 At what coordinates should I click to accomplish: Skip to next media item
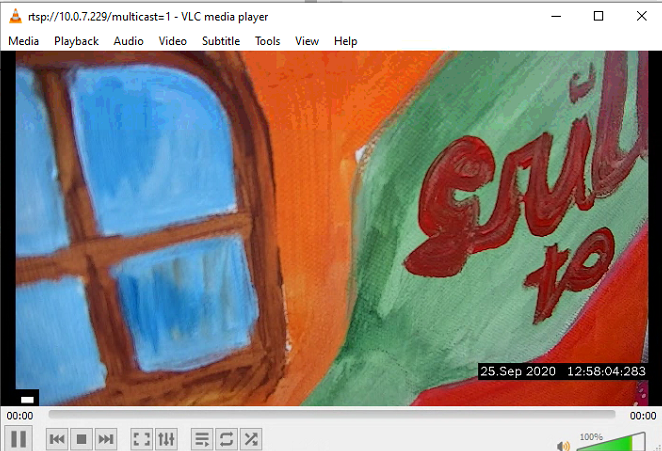click(x=106, y=439)
